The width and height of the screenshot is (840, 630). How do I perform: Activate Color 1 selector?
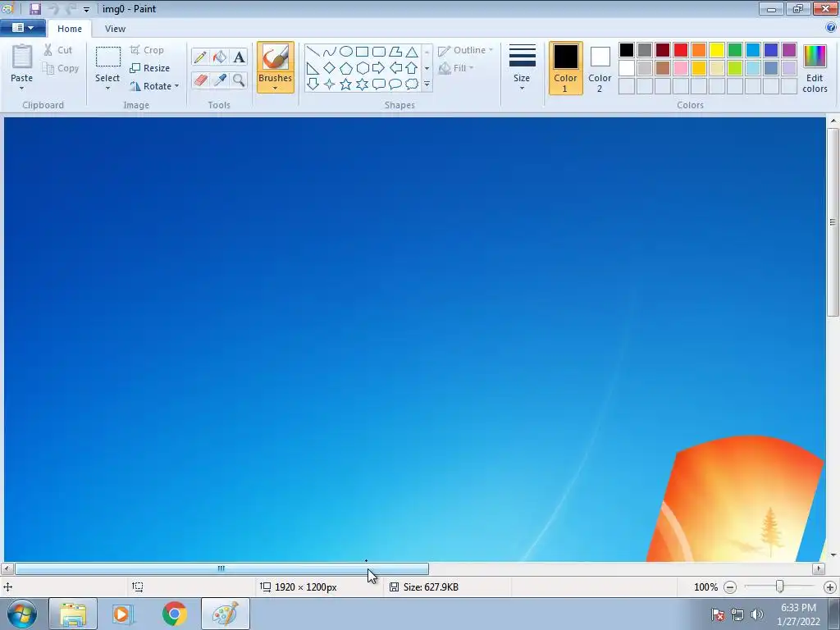click(565, 68)
